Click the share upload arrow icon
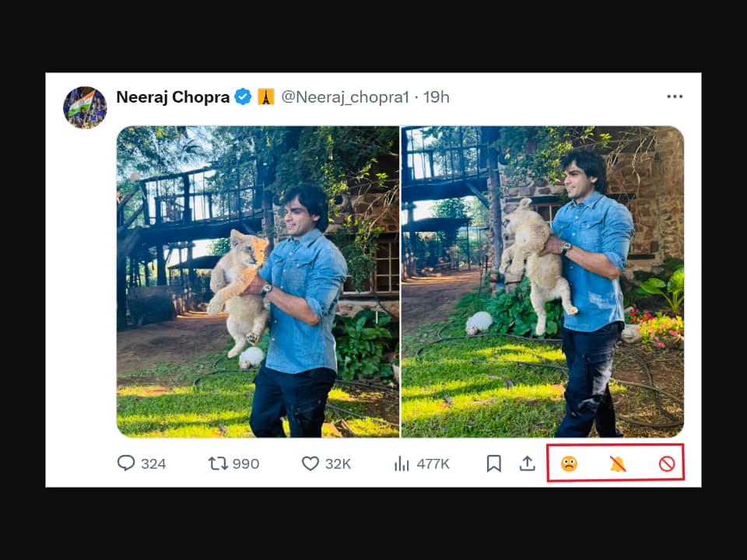This screenshot has height=560, width=747. pyautogui.click(x=528, y=464)
